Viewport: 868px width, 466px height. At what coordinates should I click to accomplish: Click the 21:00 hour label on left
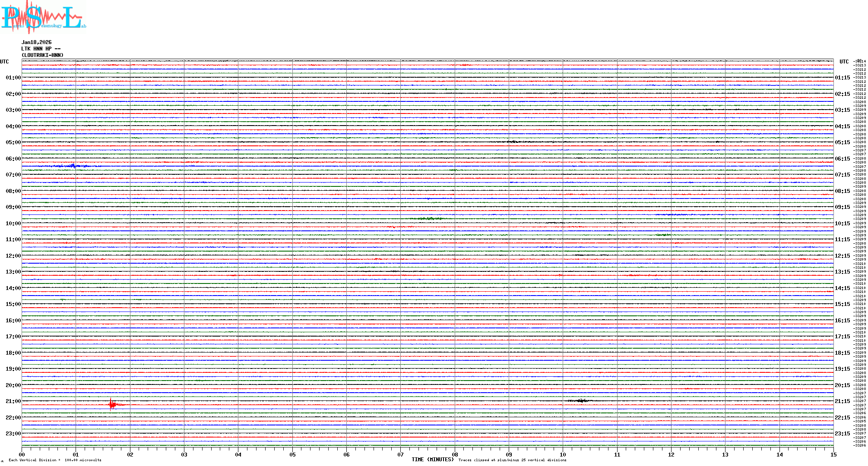pyautogui.click(x=13, y=401)
